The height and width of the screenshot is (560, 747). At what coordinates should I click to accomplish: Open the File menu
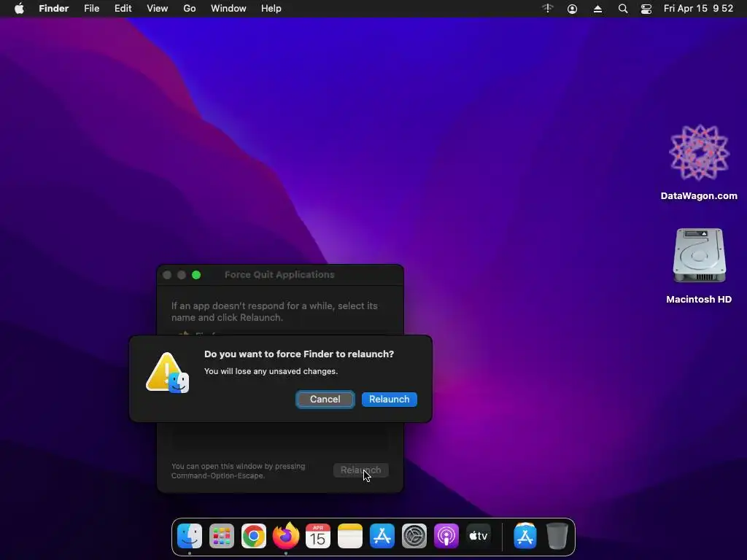point(91,9)
